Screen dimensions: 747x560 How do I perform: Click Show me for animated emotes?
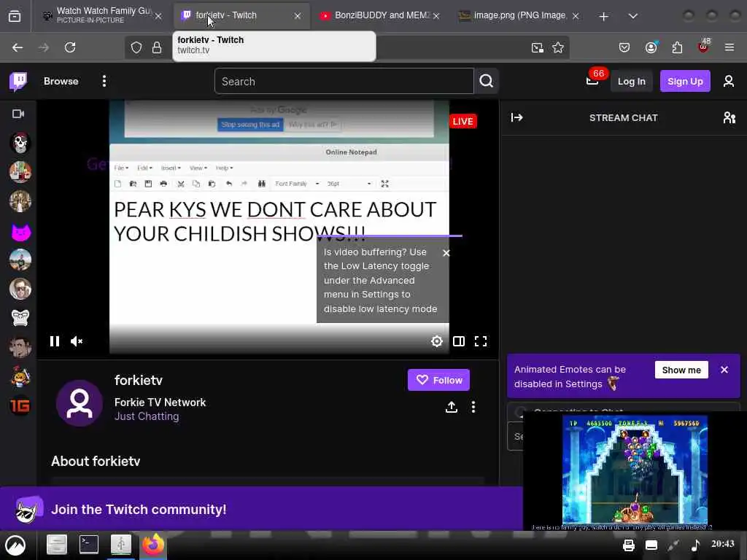coord(681,370)
